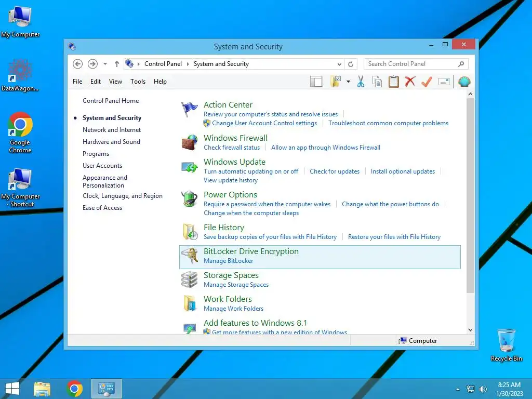Click Troubleshoot common computer problems

(x=388, y=123)
